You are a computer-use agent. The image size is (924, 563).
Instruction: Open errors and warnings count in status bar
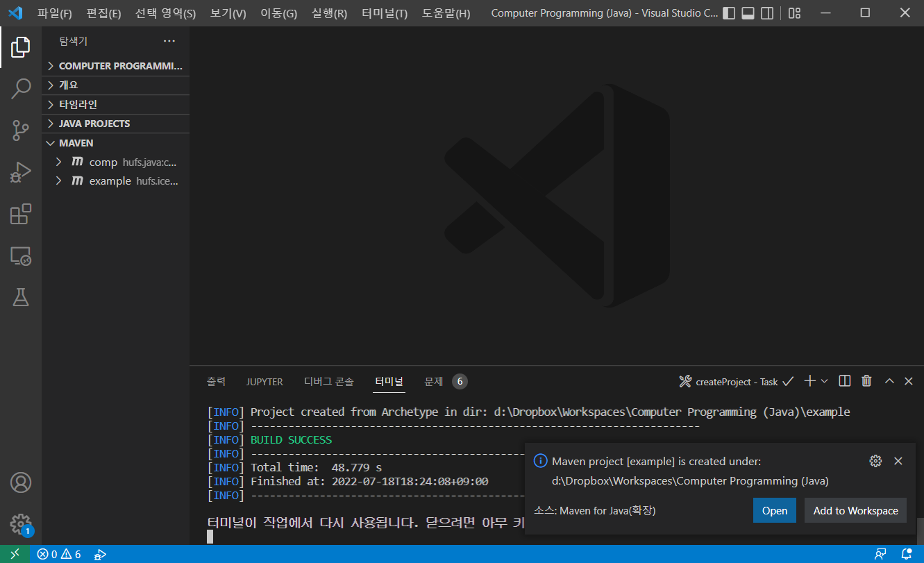[x=59, y=554]
